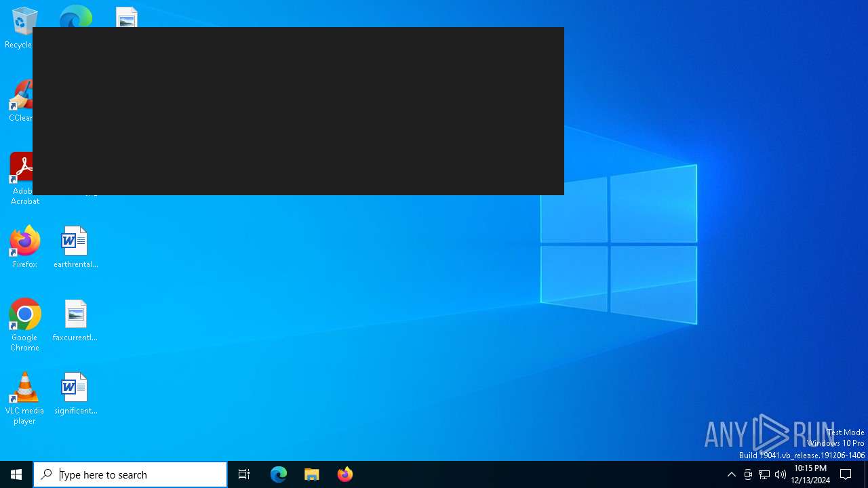Viewport: 868px width, 488px height.
Task: Open the faxcurrentl image file
Action: click(75, 321)
